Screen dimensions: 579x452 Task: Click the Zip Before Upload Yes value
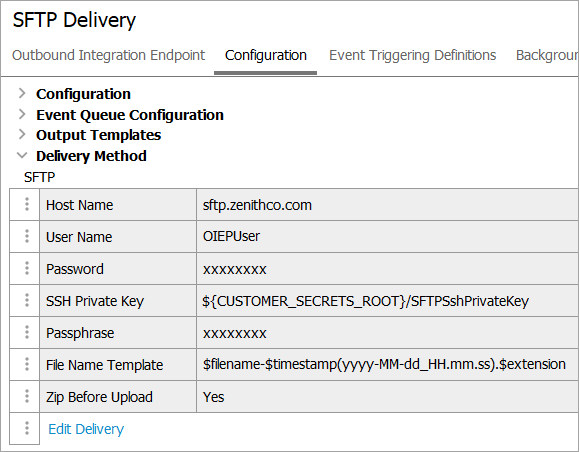click(x=213, y=397)
